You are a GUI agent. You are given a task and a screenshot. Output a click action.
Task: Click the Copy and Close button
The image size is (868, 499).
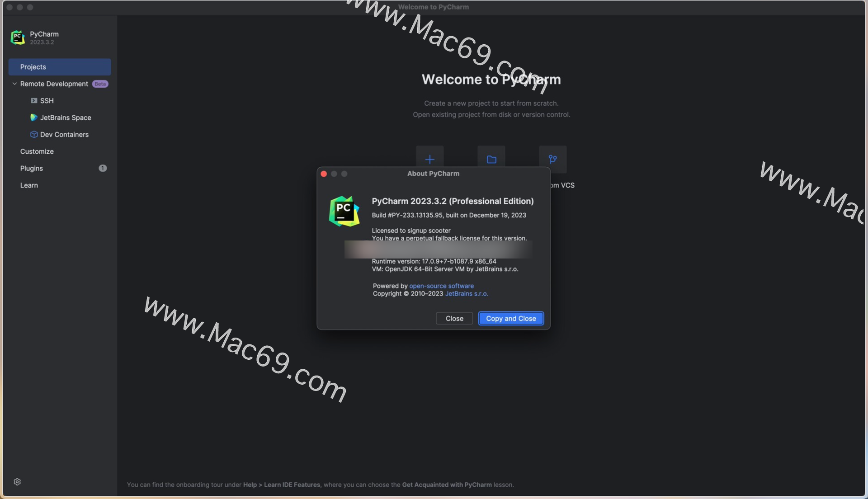click(x=511, y=318)
